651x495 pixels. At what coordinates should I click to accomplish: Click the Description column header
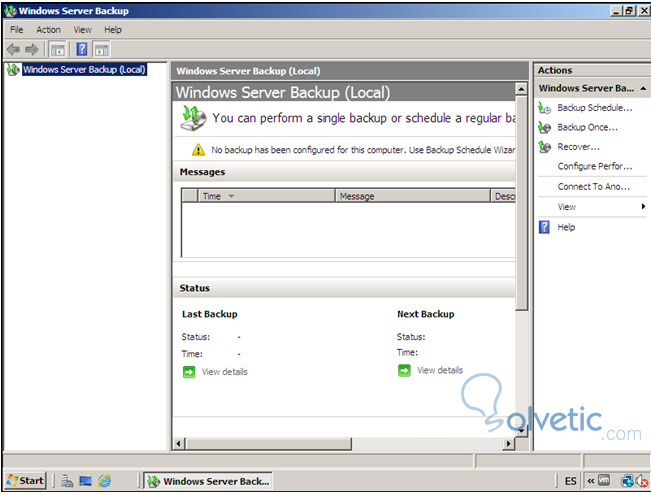coord(503,196)
